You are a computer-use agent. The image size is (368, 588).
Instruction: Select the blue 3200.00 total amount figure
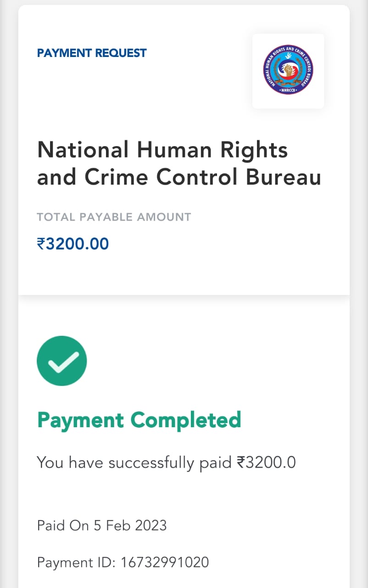[x=78, y=243]
